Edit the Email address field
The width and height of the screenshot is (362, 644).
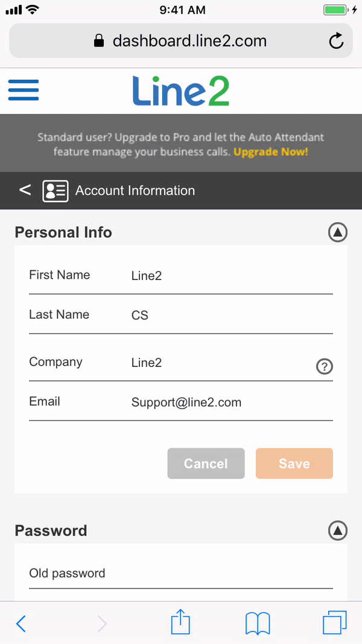click(x=229, y=403)
